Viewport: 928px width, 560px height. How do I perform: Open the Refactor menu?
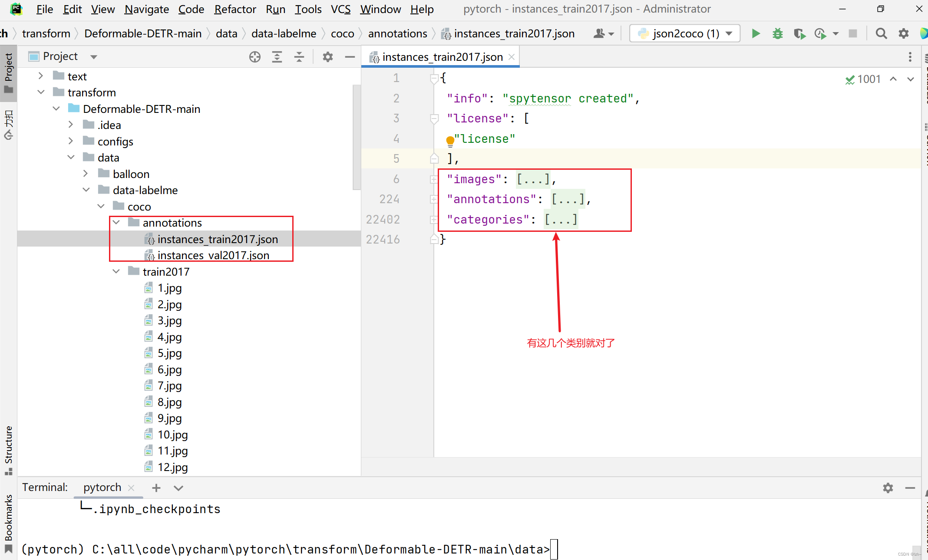click(234, 9)
